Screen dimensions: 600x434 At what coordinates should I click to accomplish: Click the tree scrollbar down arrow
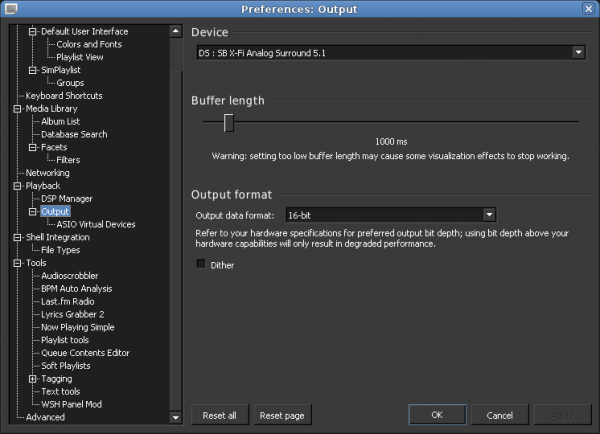tap(176, 418)
